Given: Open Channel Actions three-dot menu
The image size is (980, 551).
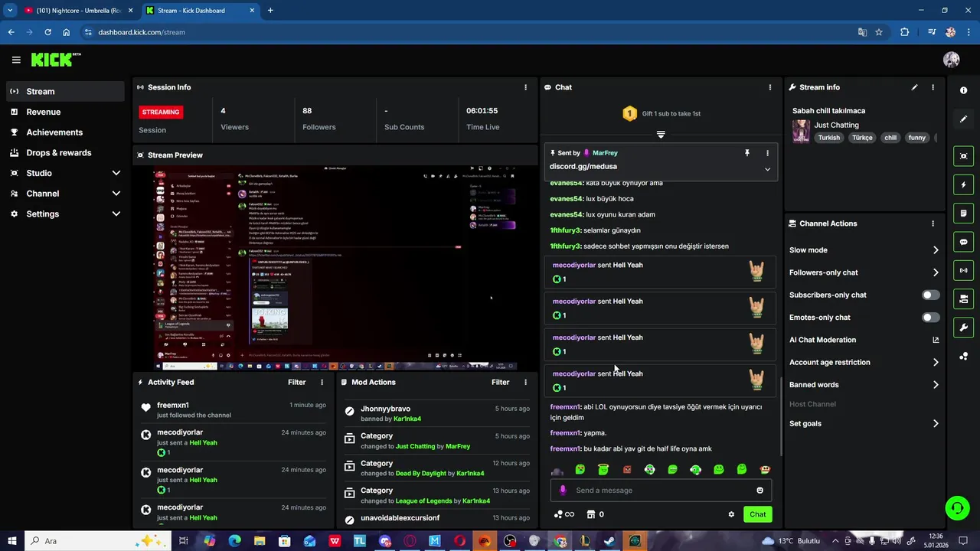Looking at the screenshot, I should point(933,223).
